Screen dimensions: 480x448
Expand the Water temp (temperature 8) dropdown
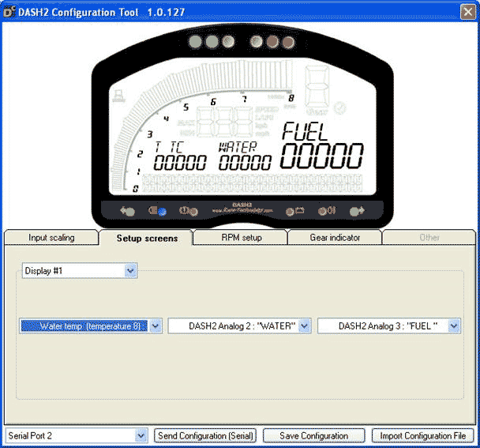point(156,326)
